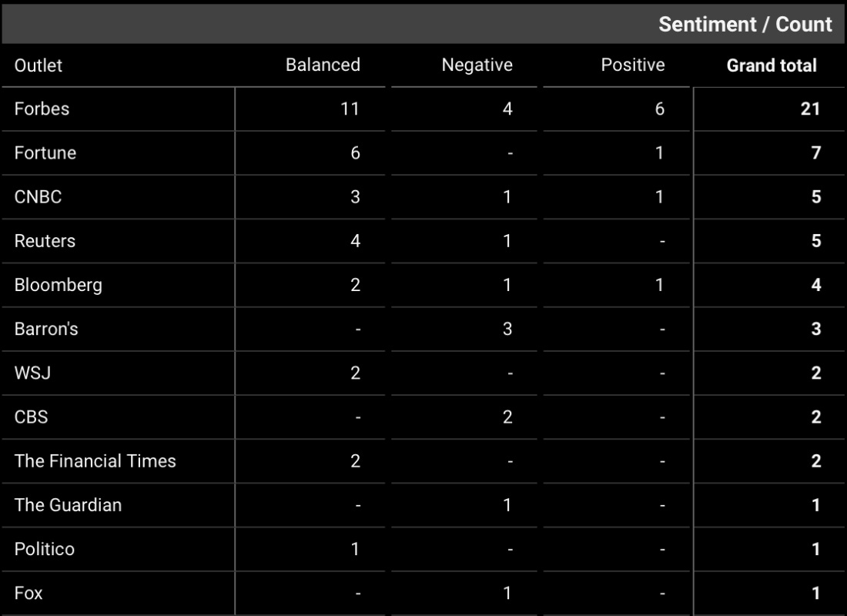This screenshot has width=847, height=616.
Task: Click the Negative column header
Action: (x=477, y=65)
